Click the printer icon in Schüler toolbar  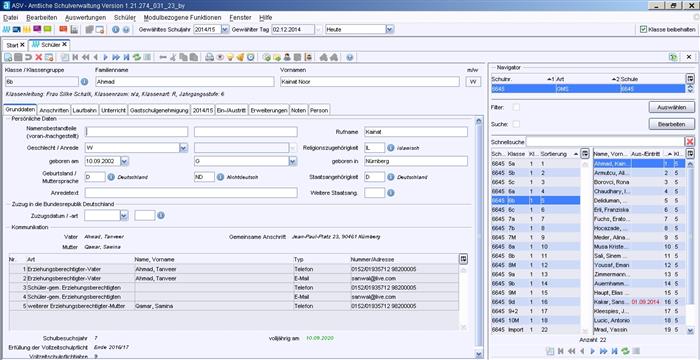coord(209,57)
